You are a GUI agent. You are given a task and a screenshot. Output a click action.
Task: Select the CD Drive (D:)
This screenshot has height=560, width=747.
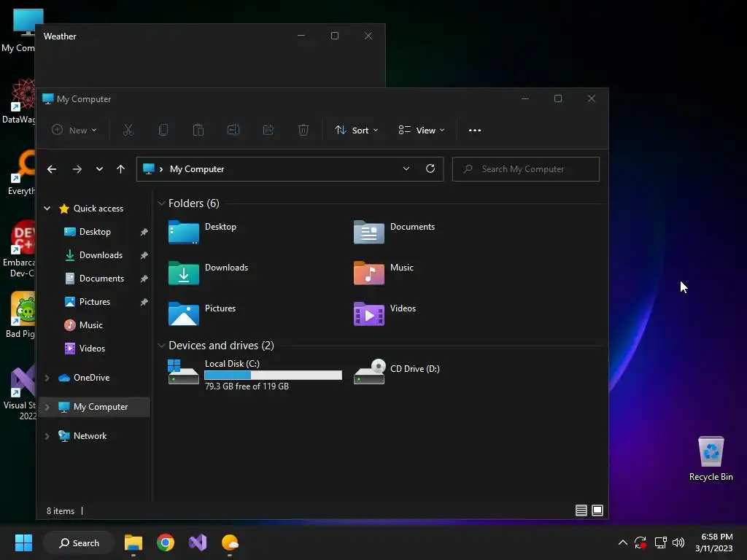[397, 371]
